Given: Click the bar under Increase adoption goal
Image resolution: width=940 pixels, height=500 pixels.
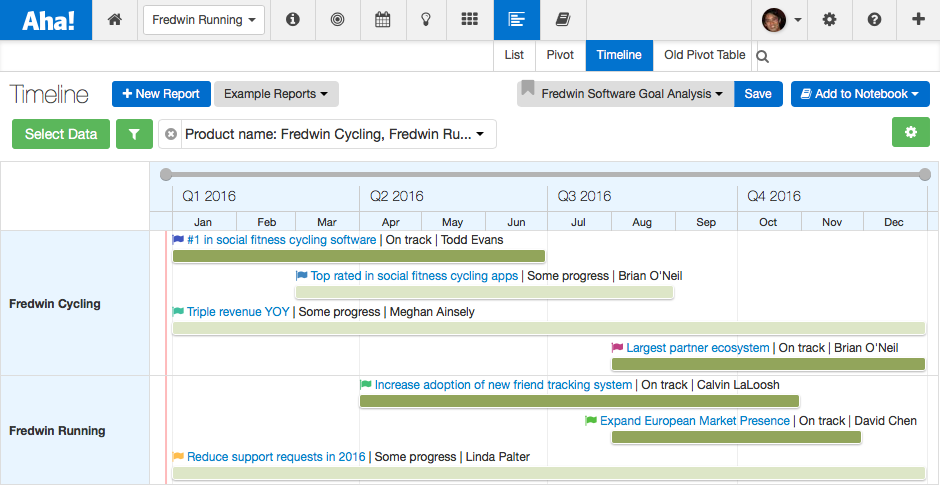Looking at the screenshot, I should tap(579, 401).
